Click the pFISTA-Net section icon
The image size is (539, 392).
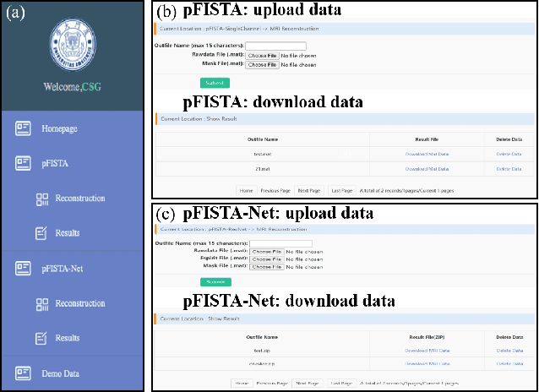[23, 268]
